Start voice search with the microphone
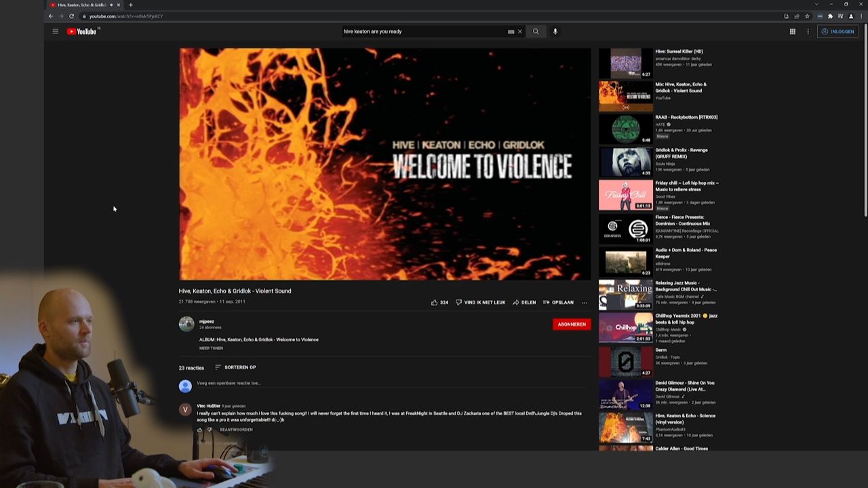The width and height of the screenshot is (868, 488). 555,31
